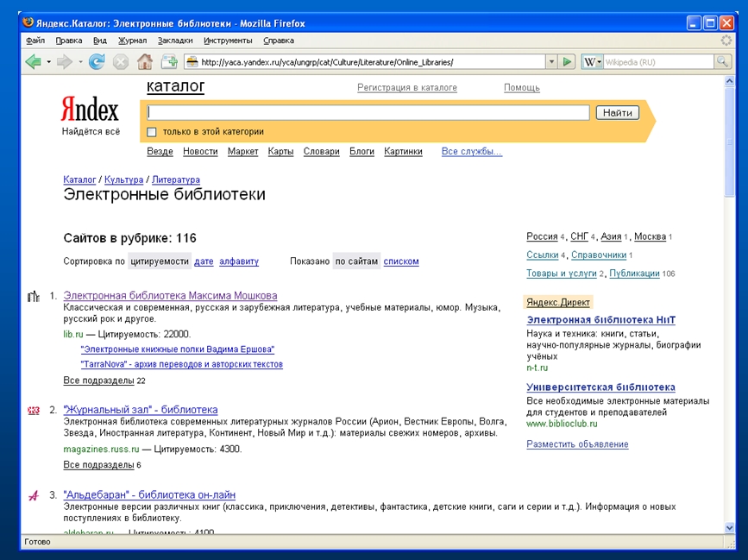Filter by Россия region link
748x560 pixels.
click(542, 236)
